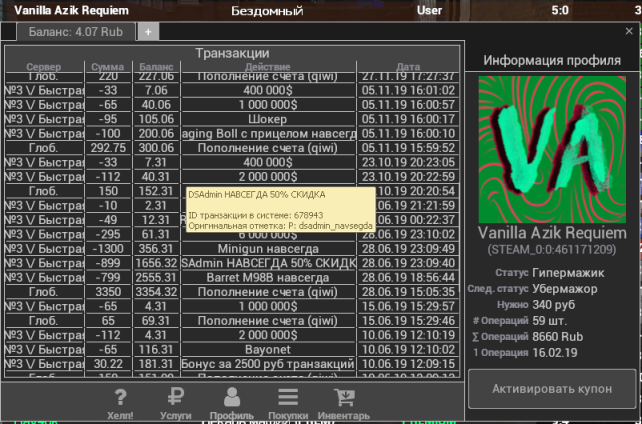This screenshot has width=642, height=424.
Task: Open Инвентарь cart icon
Action: point(343,403)
